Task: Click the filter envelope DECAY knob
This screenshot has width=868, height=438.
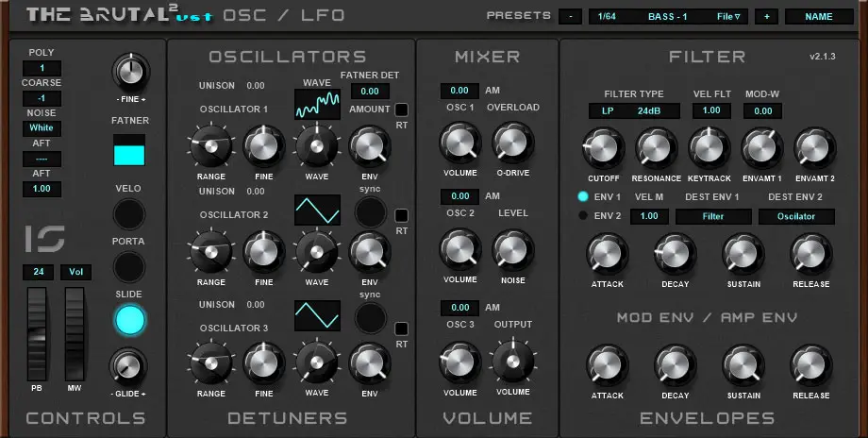Action: (x=676, y=254)
